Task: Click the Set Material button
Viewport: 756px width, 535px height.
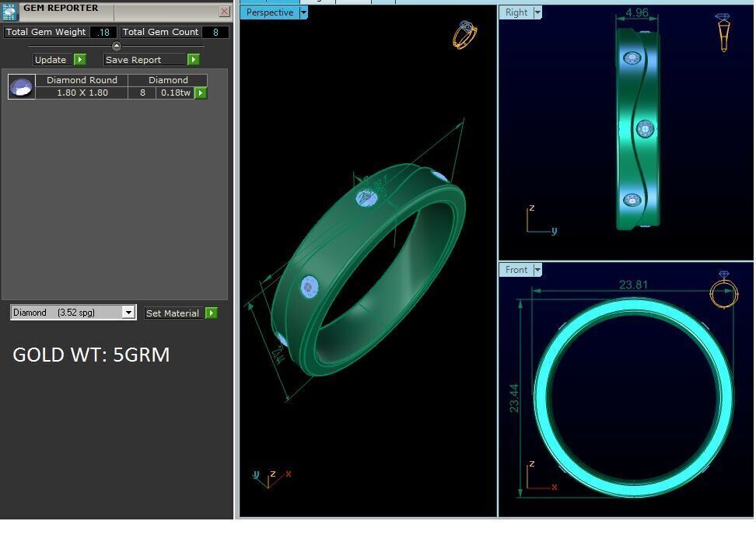Action: tap(173, 313)
